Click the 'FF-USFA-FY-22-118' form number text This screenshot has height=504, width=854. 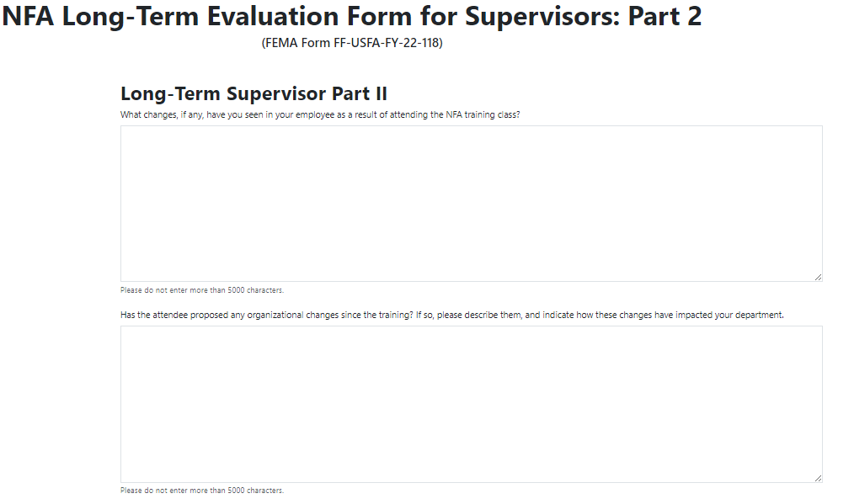[388, 43]
